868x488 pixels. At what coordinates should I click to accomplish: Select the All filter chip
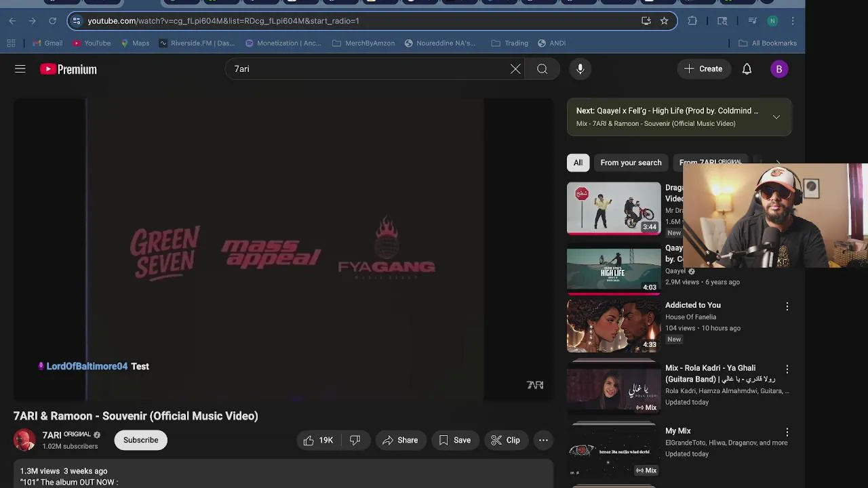578,163
